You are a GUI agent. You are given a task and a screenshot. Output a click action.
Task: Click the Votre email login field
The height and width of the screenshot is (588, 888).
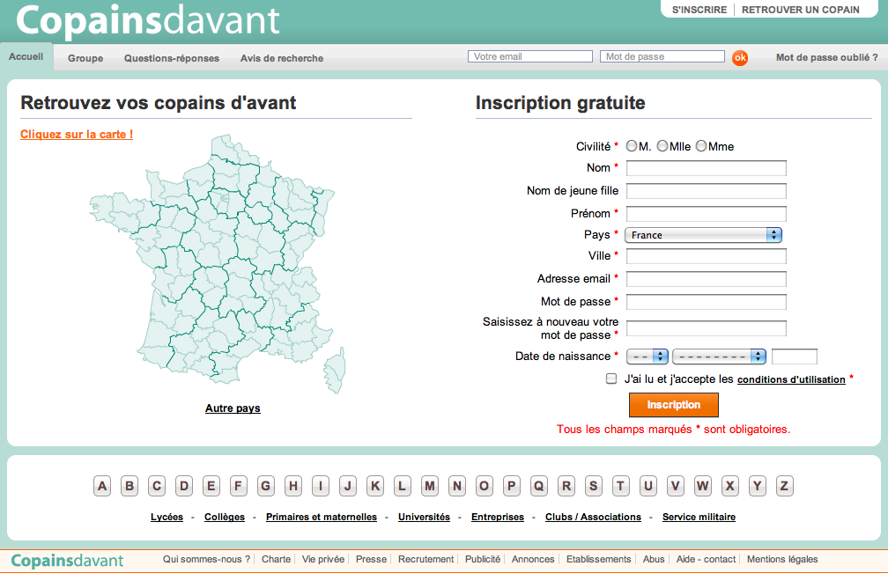(x=530, y=56)
